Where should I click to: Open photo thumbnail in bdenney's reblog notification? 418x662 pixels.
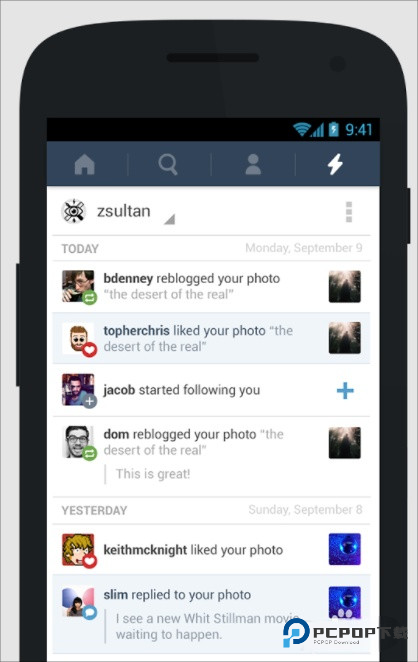(x=345, y=287)
